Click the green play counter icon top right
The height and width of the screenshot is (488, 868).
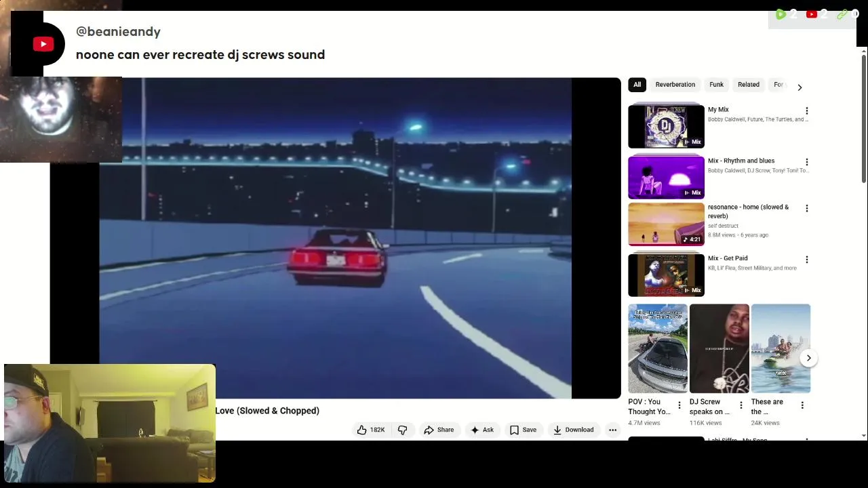[x=781, y=14]
